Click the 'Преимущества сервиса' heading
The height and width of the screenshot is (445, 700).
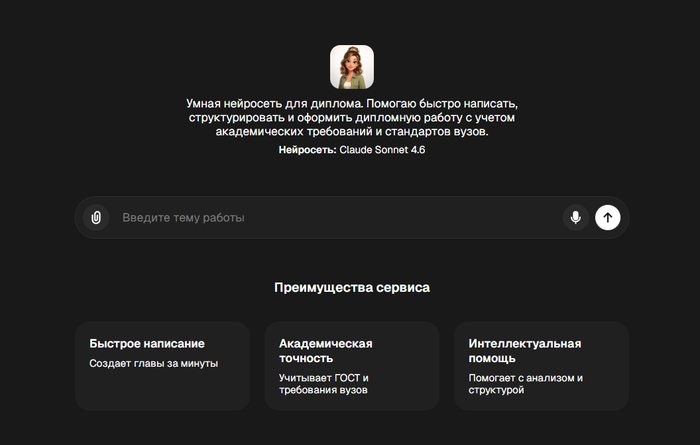(352, 287)
